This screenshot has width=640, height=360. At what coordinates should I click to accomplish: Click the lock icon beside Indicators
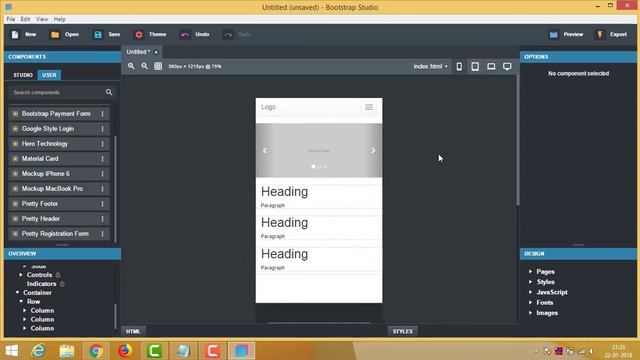point(62,284)
